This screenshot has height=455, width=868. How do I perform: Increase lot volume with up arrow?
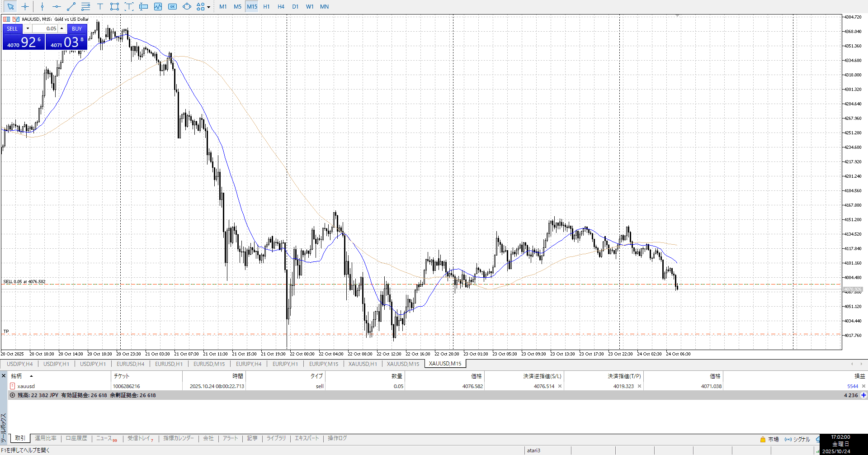(x=62, y=28)
